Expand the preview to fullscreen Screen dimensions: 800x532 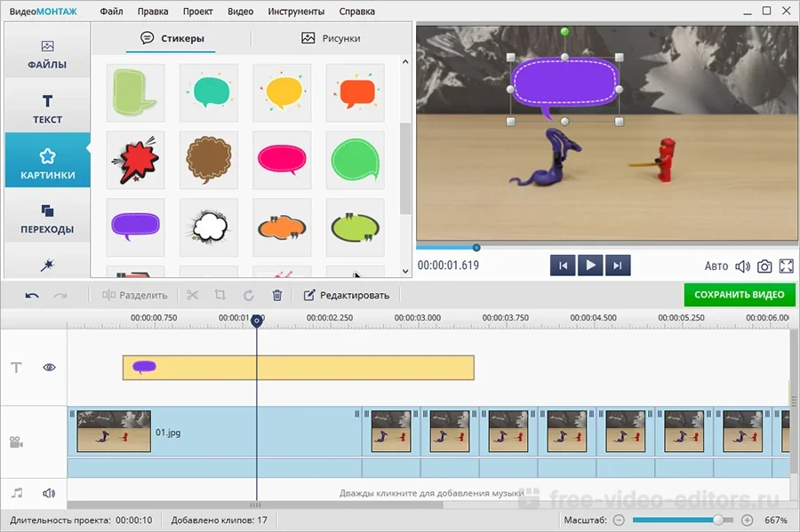point(787,266)
